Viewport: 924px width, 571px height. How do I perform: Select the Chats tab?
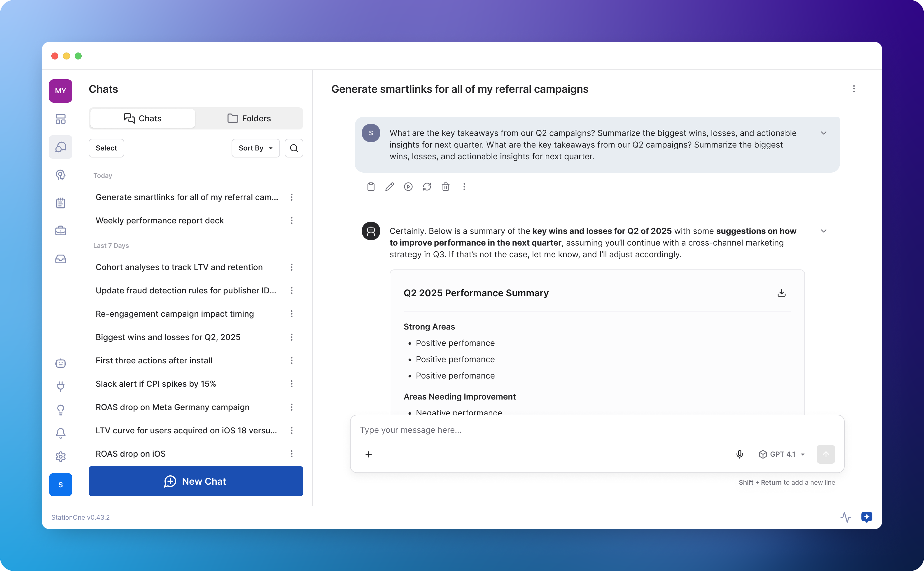(x=143, y=118)
